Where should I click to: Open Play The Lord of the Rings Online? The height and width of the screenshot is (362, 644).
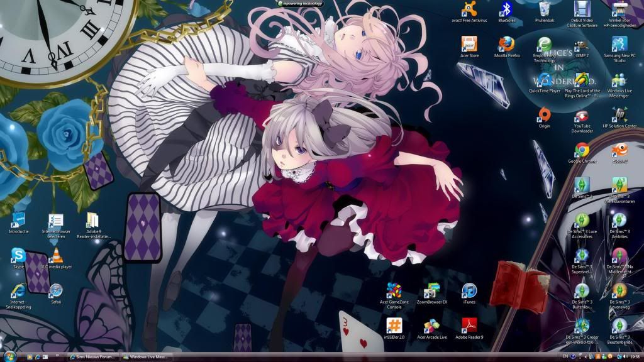582,85
